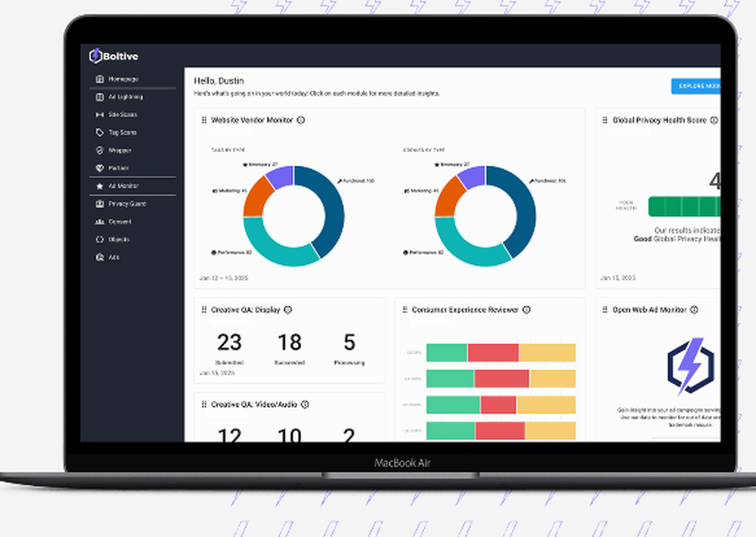Click the Explore Modules button

point(696,86)
